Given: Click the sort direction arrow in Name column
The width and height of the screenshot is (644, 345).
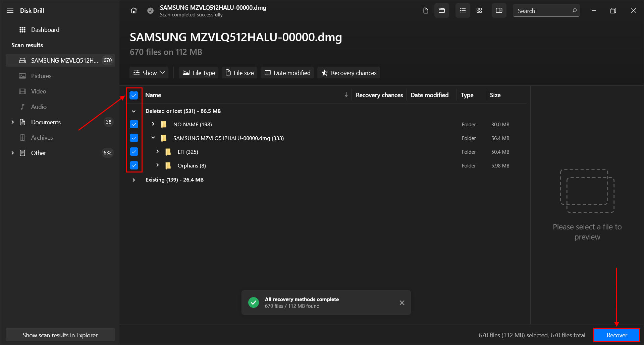Looking at the screenshot, I should tap(346, 95).
